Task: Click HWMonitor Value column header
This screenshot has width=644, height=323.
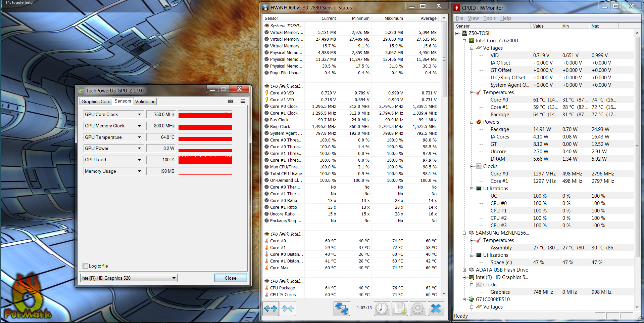Action: coord(545,26)
